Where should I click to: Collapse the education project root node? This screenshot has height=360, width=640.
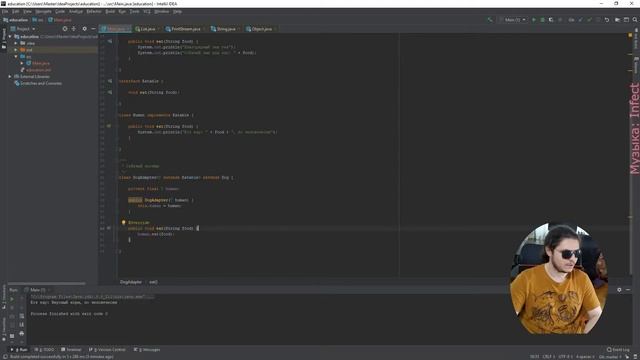(10, 37)
